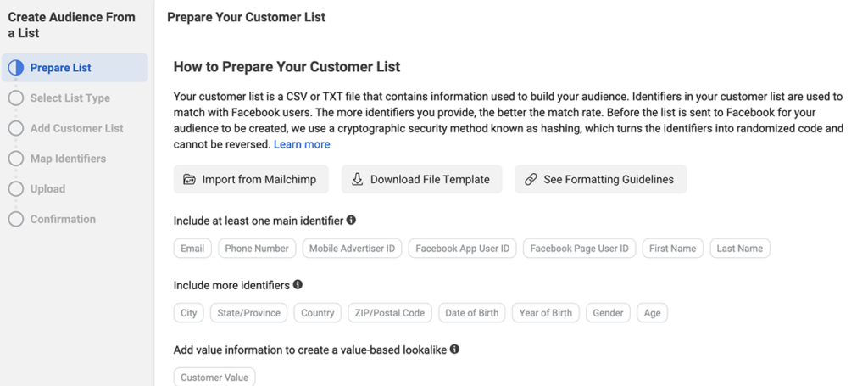Open info tooltip next to Include more identifiers
The image size is (868, 386).
point(298,285)
